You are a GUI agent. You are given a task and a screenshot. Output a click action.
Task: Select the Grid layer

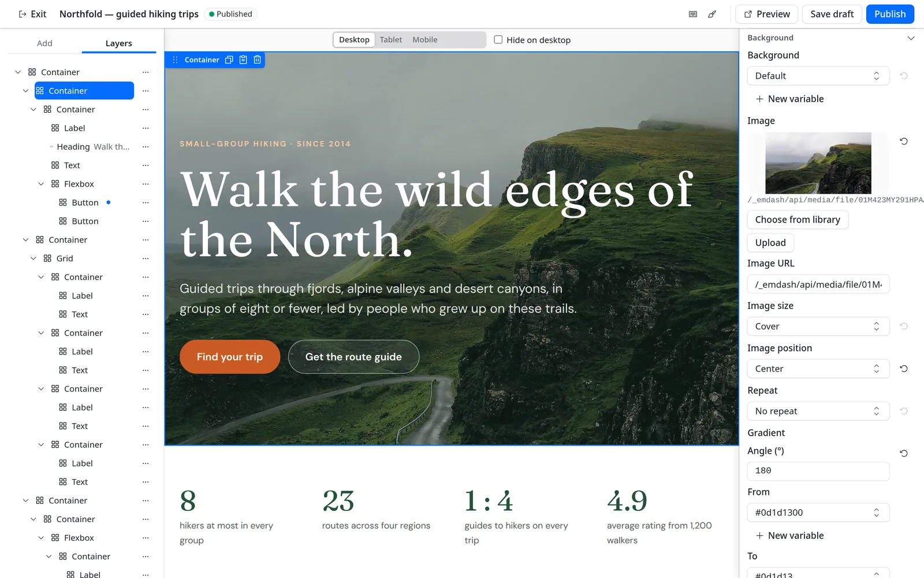(65, 258)
